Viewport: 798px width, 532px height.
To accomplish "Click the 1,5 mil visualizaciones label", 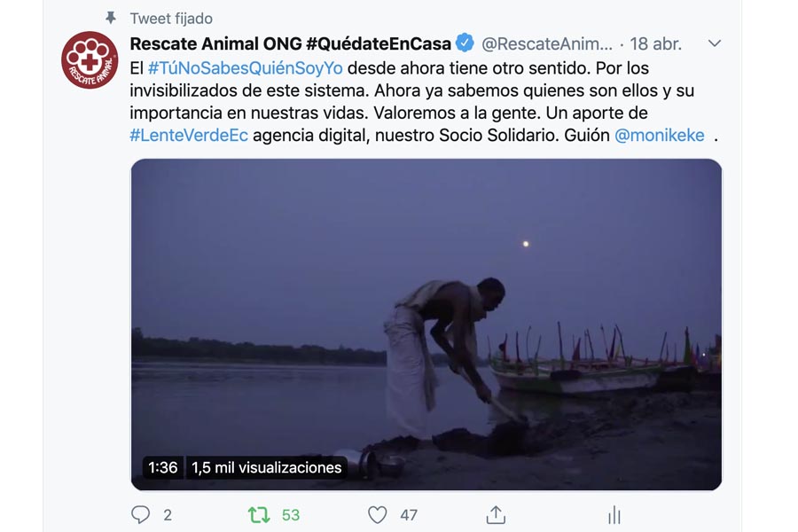I will click(x=267, y=467).
